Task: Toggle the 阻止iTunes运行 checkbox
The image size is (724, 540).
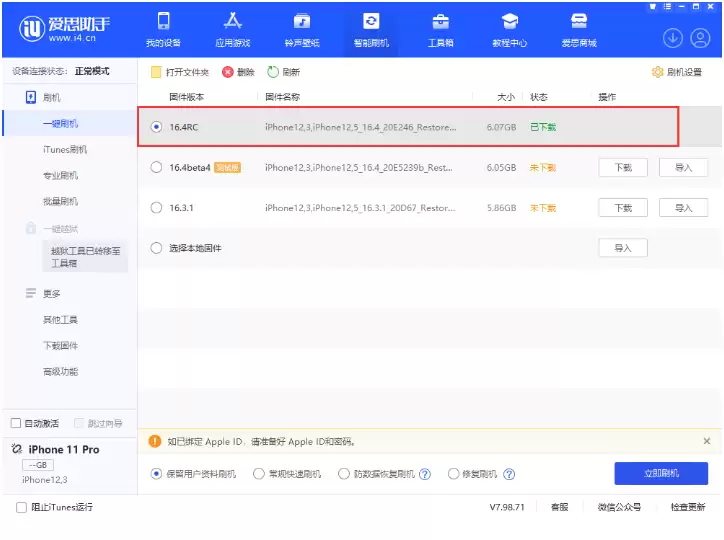Action: tap(21, 507)
